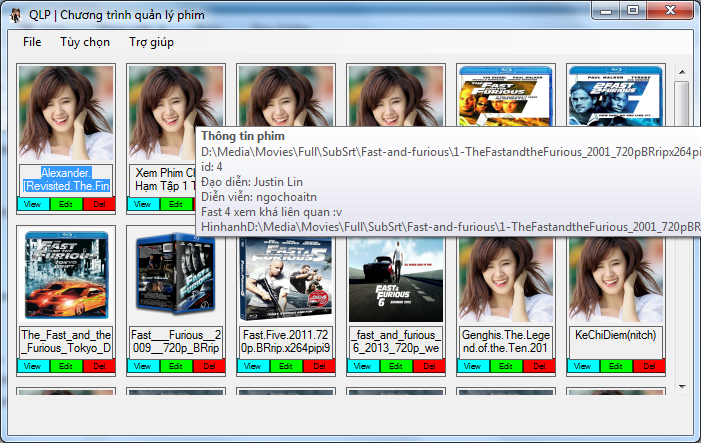Viewport: 701px width, 443px height.
Task: Open the Tùy chọn menu
Action: [x=85, y=42]
